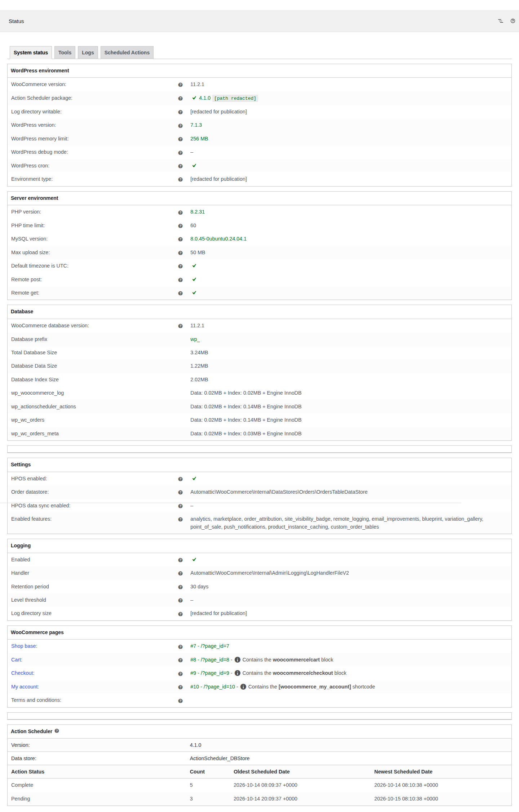Click MySQL version value '8.0.45-0ubuntu0.24.04.1'
The image size is (519, 812).
[x=218, y=239]
